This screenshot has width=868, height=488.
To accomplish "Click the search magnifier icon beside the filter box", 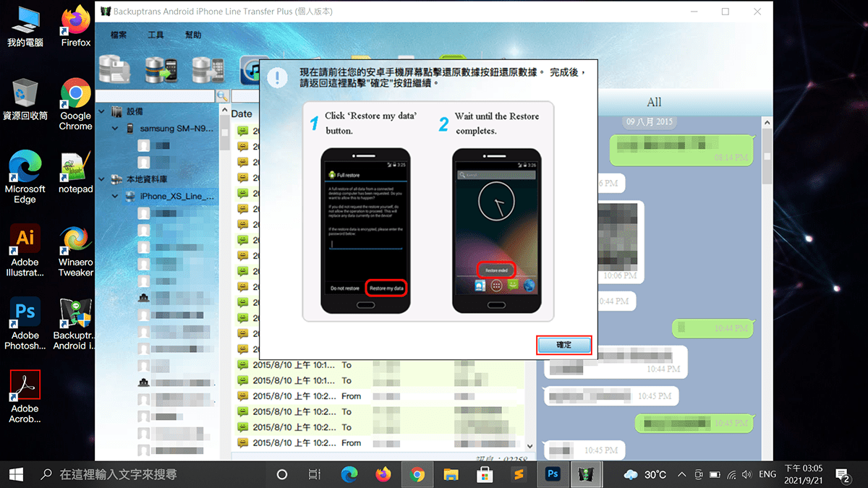I will tap(222, 95).
